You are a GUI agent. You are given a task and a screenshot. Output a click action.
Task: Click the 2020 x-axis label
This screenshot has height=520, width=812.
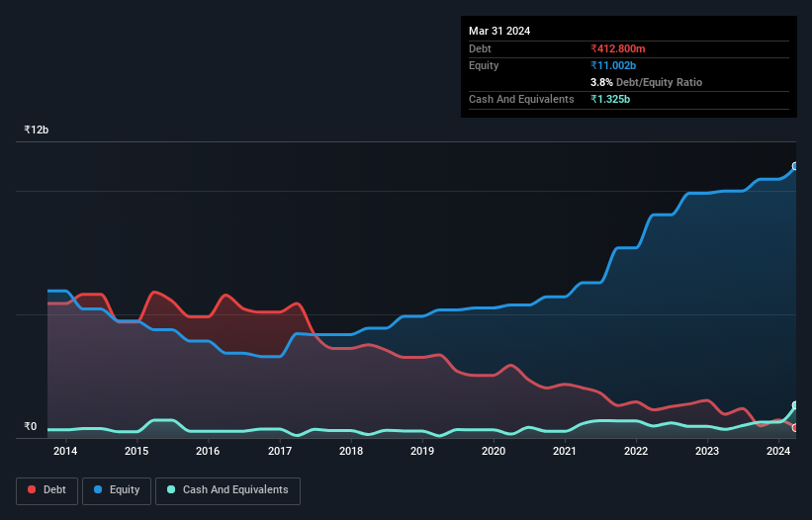[x=494, y=451]
